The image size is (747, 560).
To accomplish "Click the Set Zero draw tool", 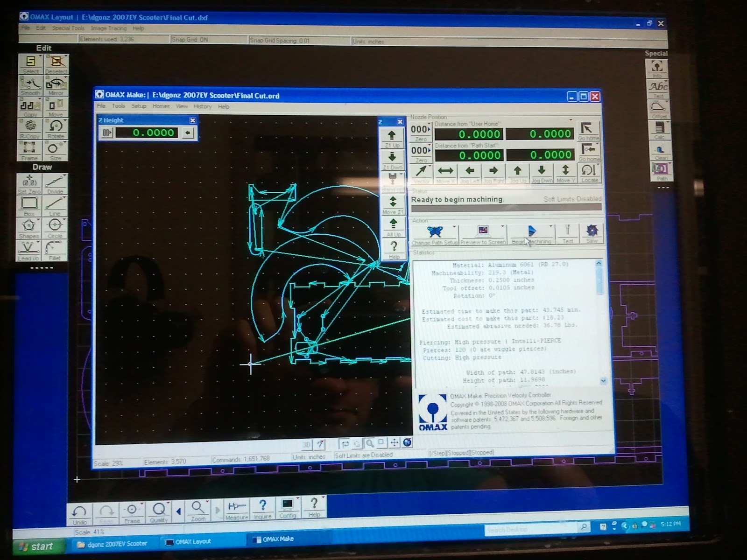I will (29, 184).
